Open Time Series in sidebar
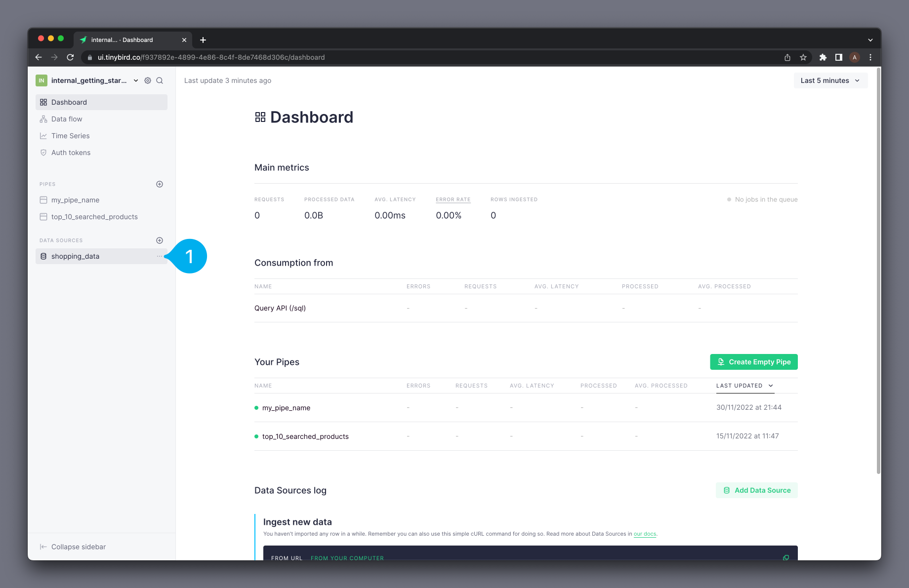This screenshot has width=909, height=588. [x=101, y=136]
